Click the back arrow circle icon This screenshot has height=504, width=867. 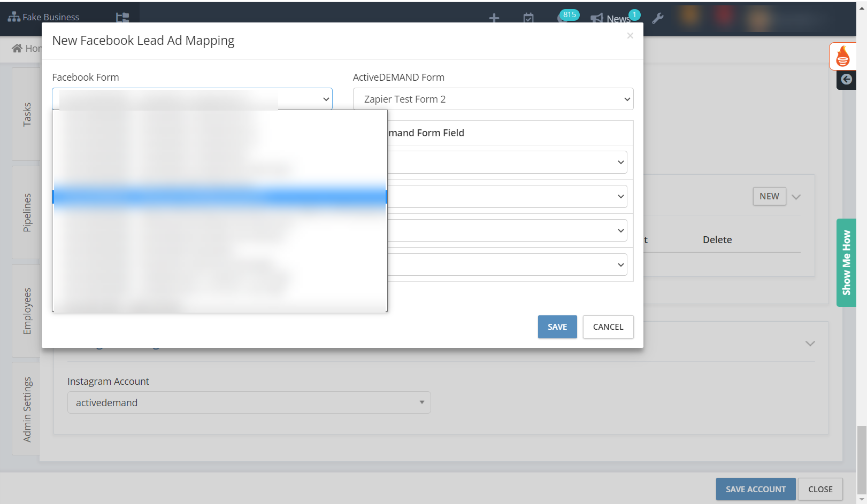[x=846, y=80]
